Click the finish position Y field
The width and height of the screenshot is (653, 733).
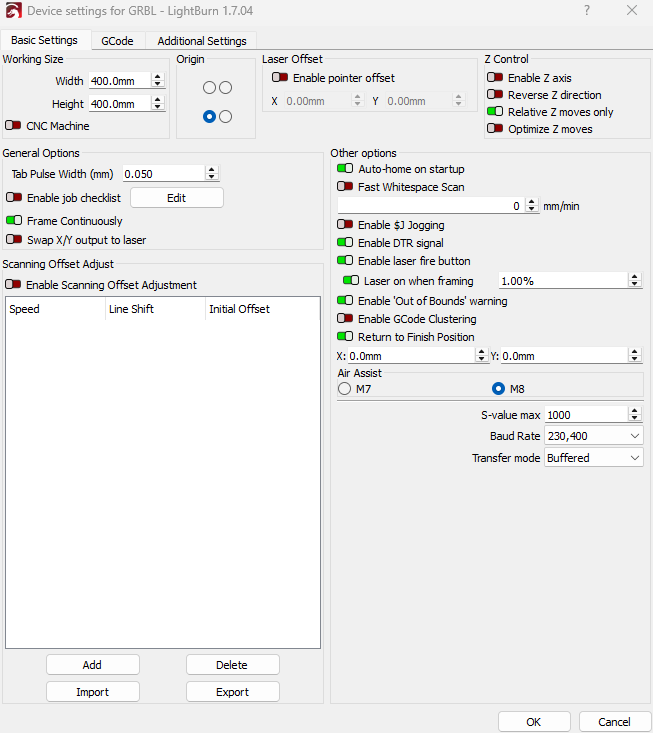point(564,356)
